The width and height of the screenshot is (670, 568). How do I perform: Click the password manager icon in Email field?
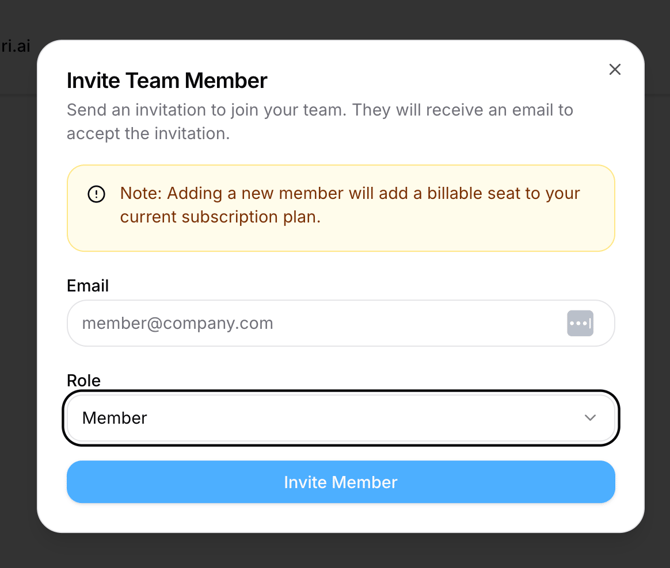(x=580, y=323)
